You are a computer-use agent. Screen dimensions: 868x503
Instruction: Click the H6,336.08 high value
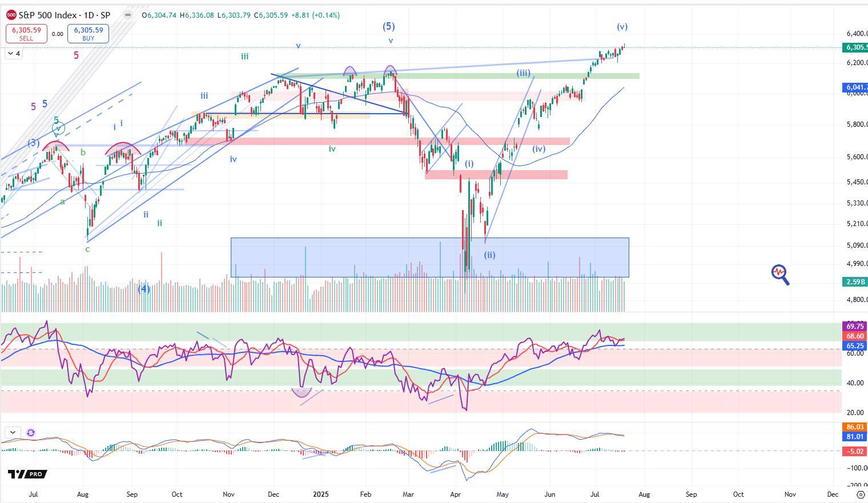(196, 15)
